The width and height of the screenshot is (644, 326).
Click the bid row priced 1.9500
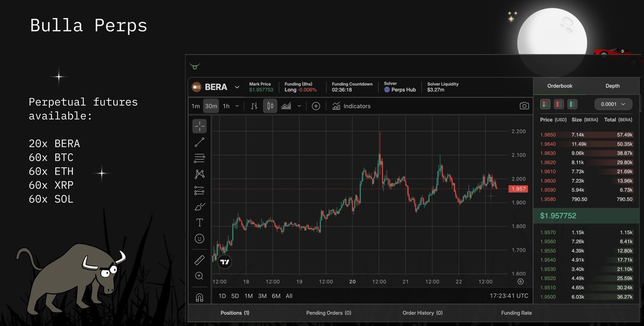coord(587,297)
